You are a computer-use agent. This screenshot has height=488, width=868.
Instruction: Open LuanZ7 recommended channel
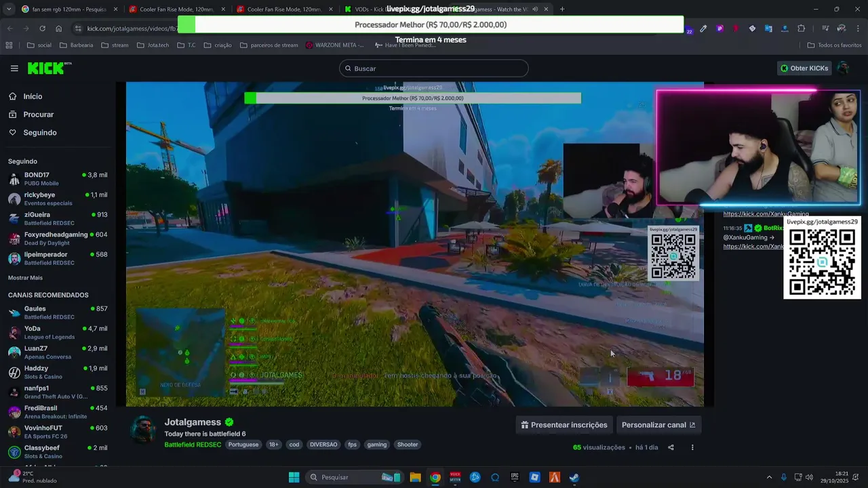[58, 352]
